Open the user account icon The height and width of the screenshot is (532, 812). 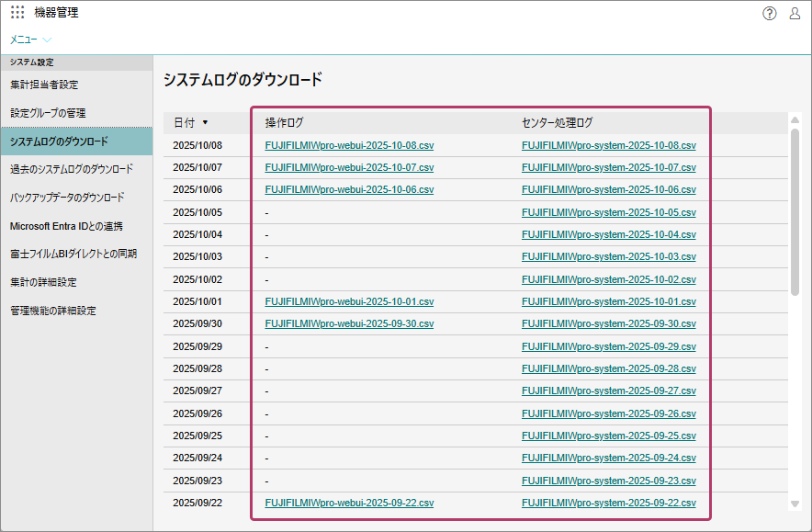coord(795,14)
